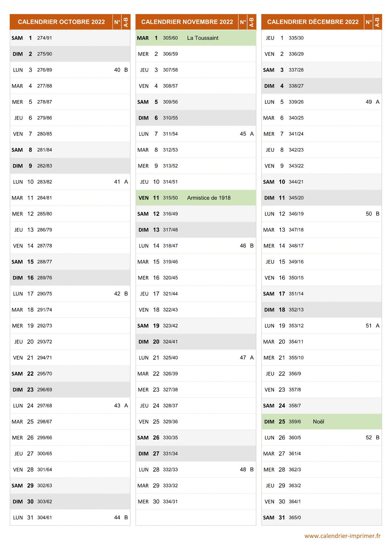Select Wednesday November 30 row
This screenshot has height=555, width=392.
(196, 502)
